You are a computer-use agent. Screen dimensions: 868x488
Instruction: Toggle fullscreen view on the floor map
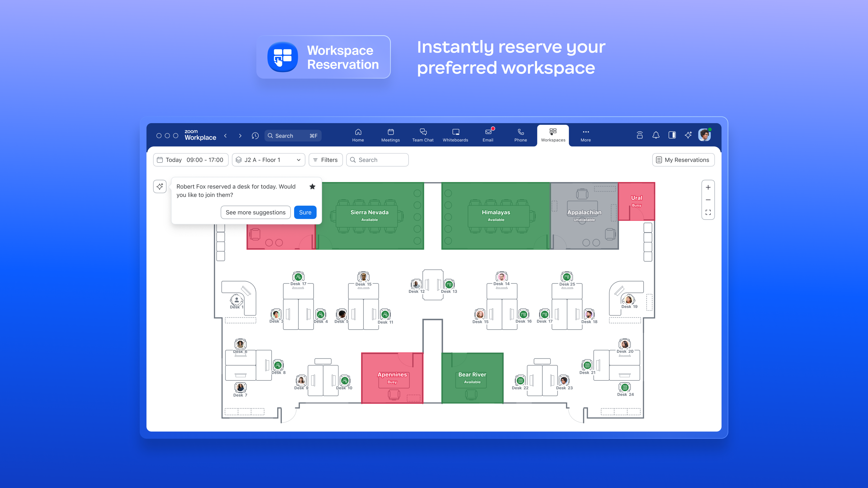tap(708, 212)
